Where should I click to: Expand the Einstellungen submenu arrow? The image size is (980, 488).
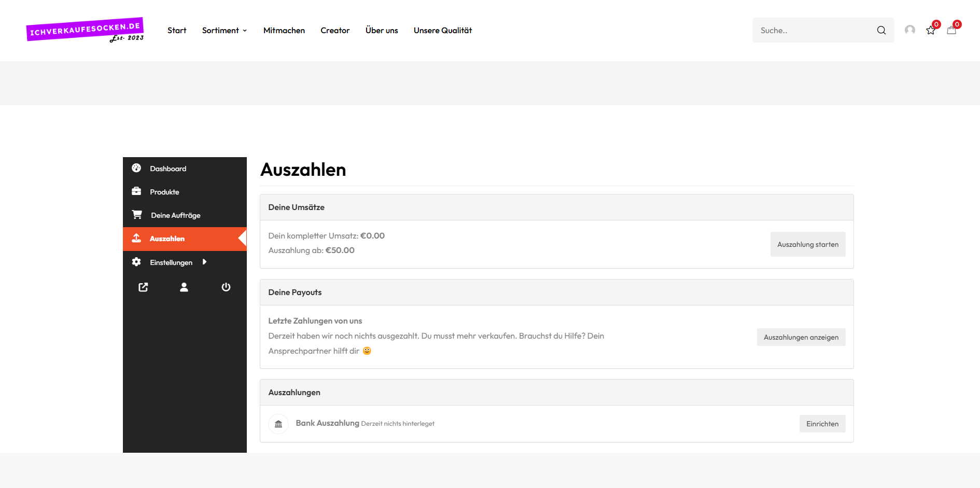[205, 262]
